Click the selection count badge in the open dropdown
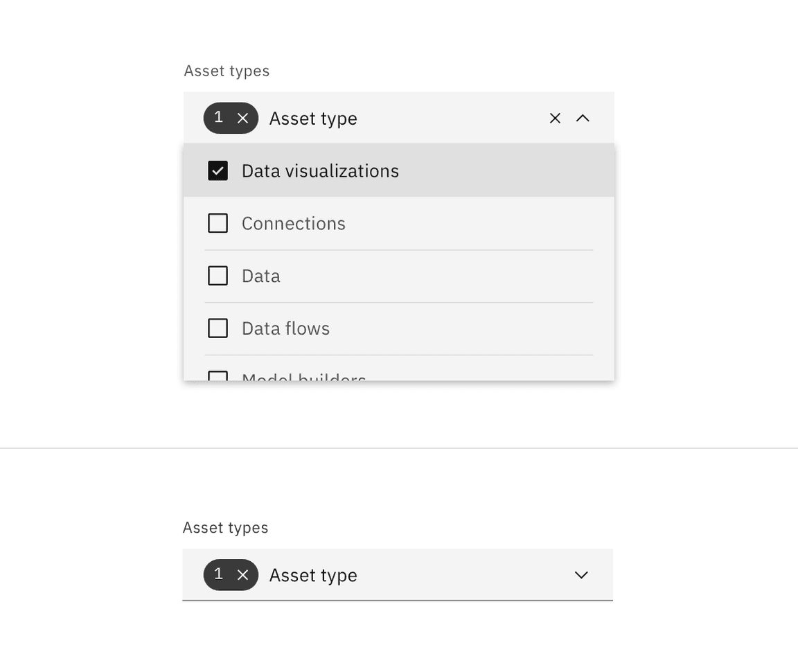The image size is (798, 672). coord(231,118)
